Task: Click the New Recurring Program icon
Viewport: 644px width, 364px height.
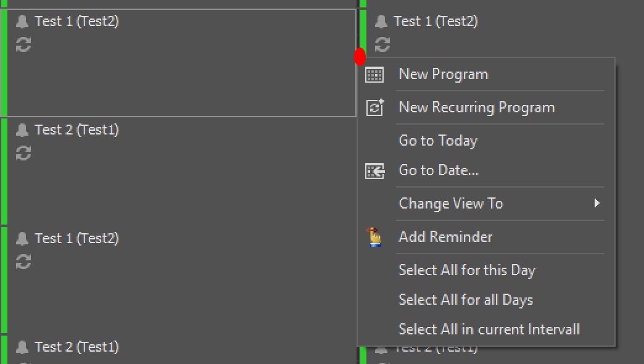Action: [374, 107]
